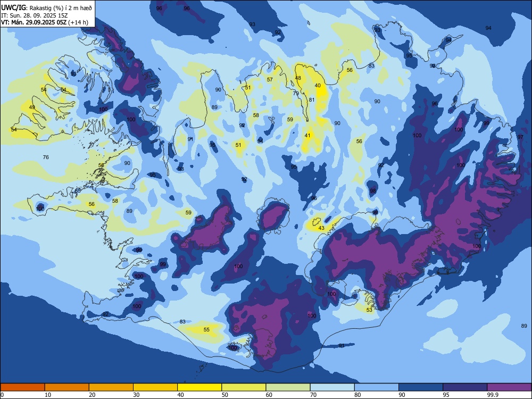Screen dimensions: 532x399
Task: Click the map value '53' in the southeast
Action: tap(369, 310)
